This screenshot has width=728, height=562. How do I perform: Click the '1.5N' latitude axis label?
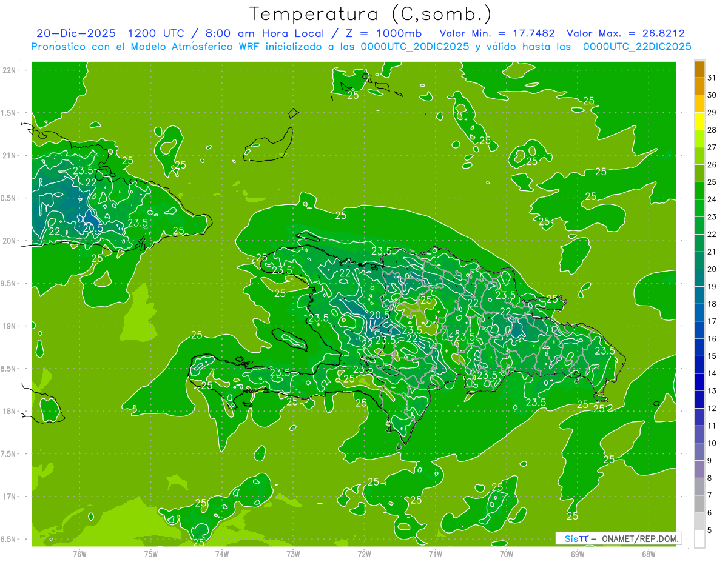(9, 113)
